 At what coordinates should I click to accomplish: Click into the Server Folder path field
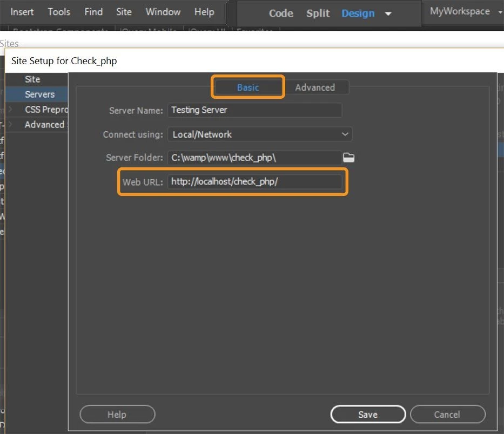[x=254, y=158]
